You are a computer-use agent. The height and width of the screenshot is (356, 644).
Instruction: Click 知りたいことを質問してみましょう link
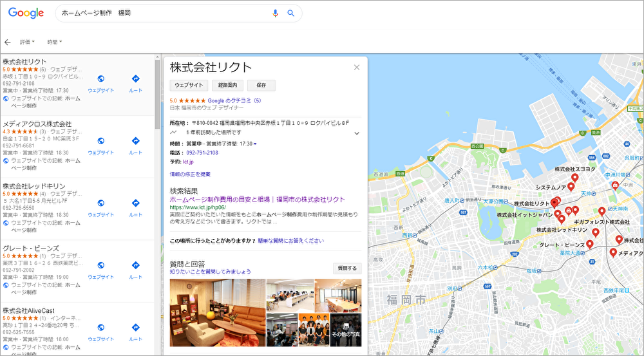pyautogui.click(x=211, y=272)
